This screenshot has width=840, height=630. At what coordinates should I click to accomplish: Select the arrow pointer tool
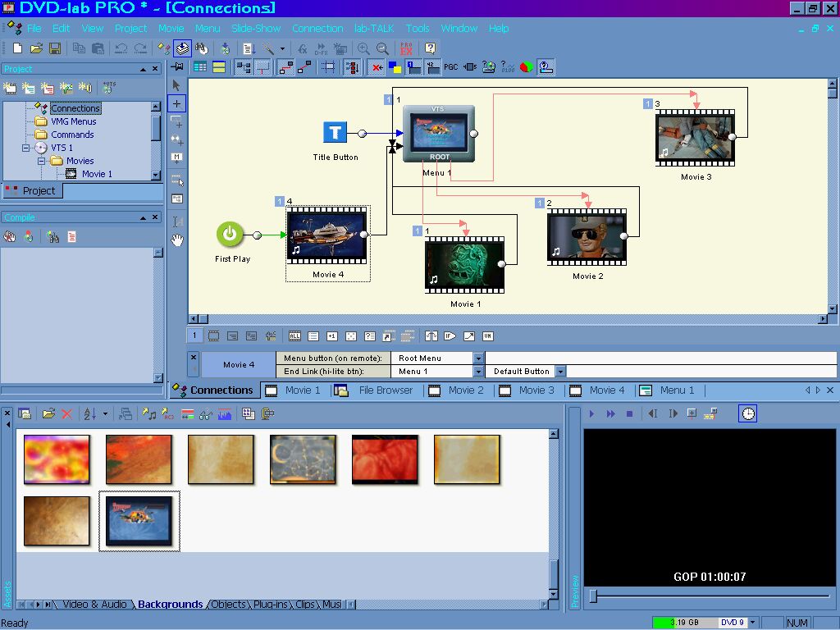177,85
